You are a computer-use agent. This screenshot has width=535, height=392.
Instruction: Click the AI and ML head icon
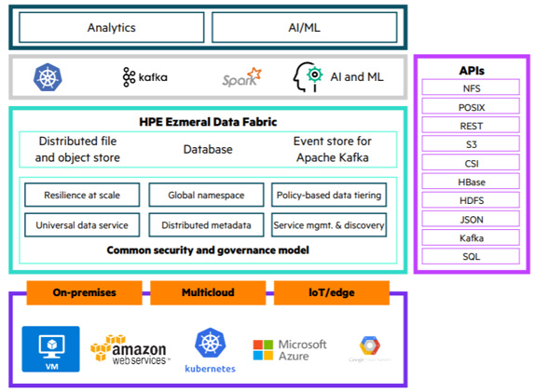[x=308, y=77]
